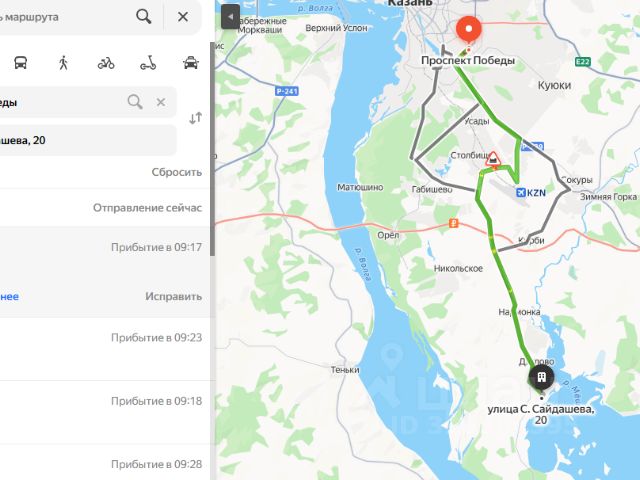
Task: Collapse the side panel arrow
Action: (x=230, y=17)
